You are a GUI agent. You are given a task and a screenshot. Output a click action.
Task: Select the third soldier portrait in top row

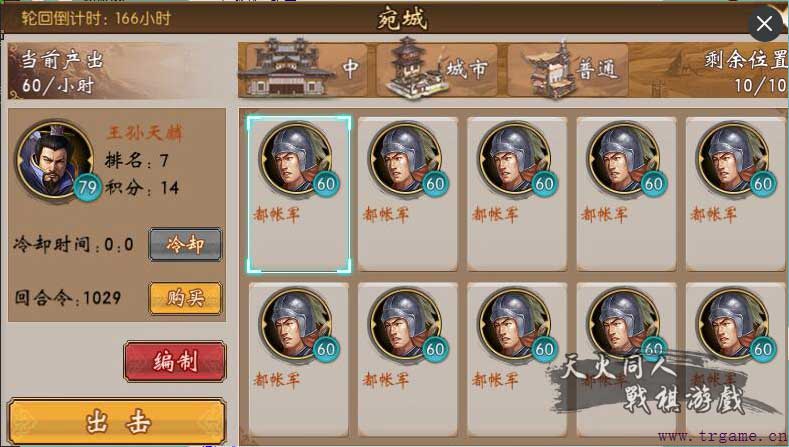tap(515, 158)
